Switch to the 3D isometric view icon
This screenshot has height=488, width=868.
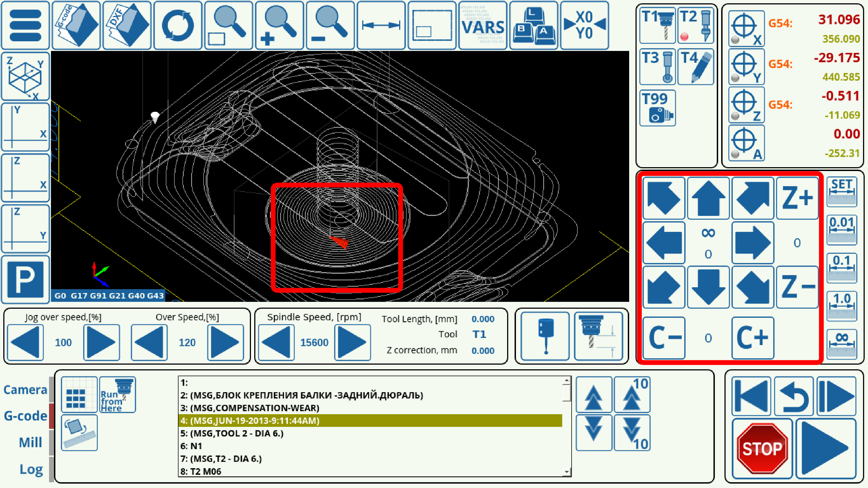(x=26, y=76)
